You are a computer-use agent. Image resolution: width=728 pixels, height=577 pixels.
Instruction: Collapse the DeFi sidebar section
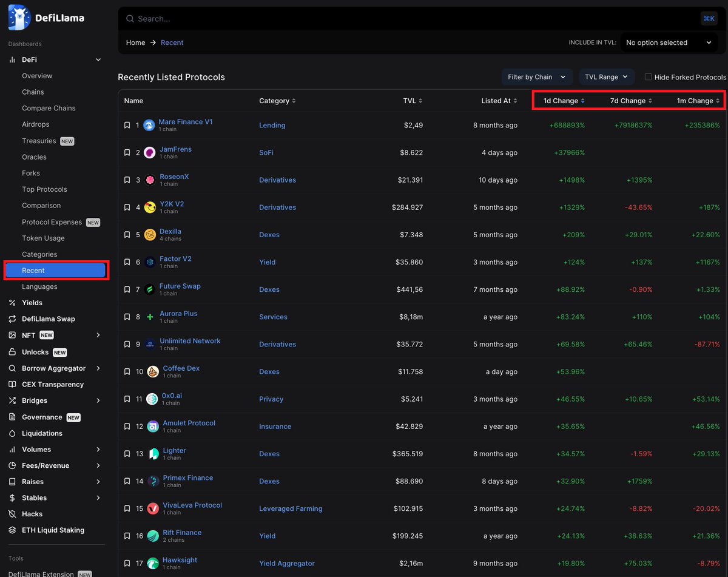point(98,59)
